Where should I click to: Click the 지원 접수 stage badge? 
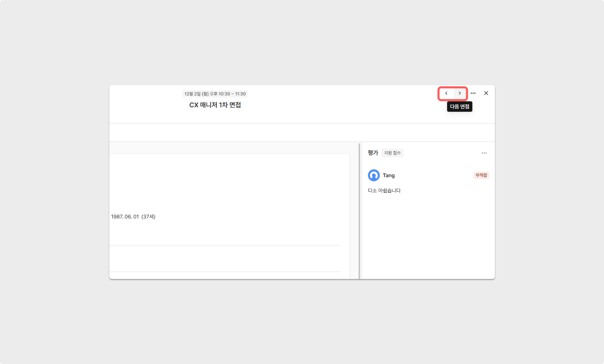[x=392, y=153]
